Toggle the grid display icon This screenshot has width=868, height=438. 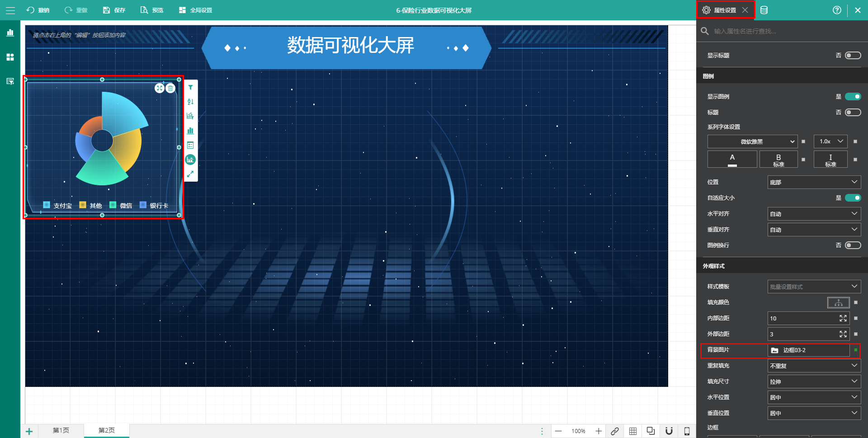click(633, 431)
